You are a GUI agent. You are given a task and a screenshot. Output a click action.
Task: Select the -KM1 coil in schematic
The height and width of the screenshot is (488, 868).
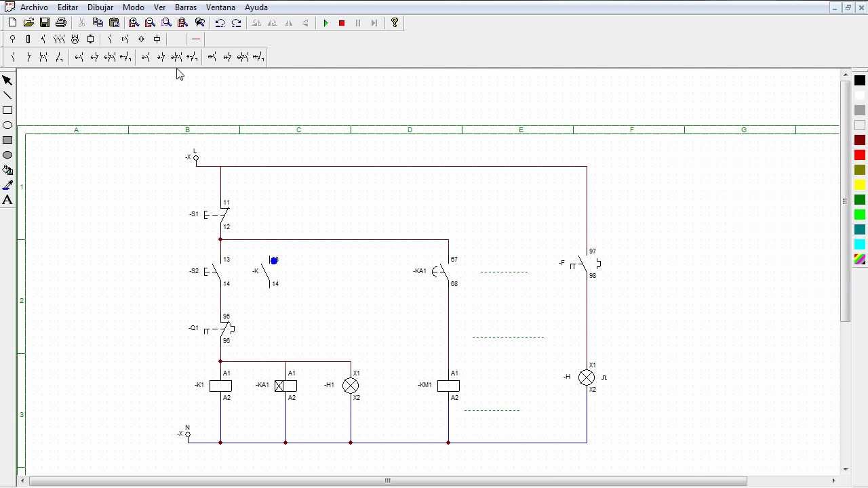click(448, 386)
